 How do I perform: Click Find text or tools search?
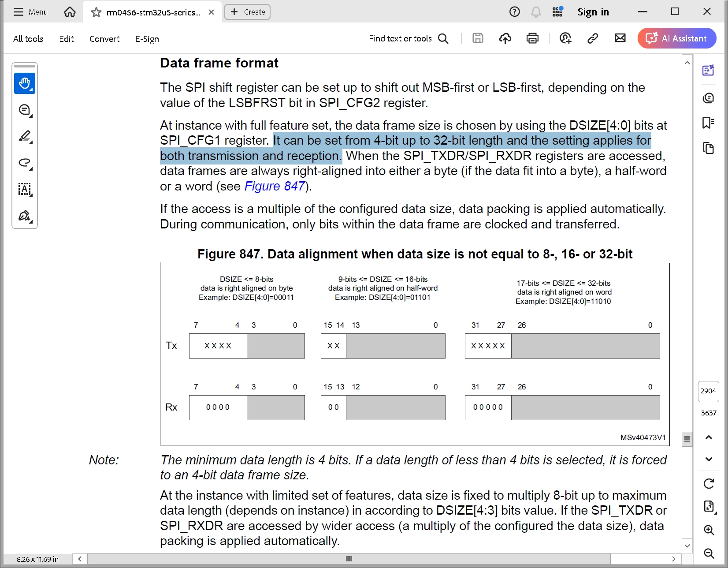pyautogui.click(x=409, y=38)
